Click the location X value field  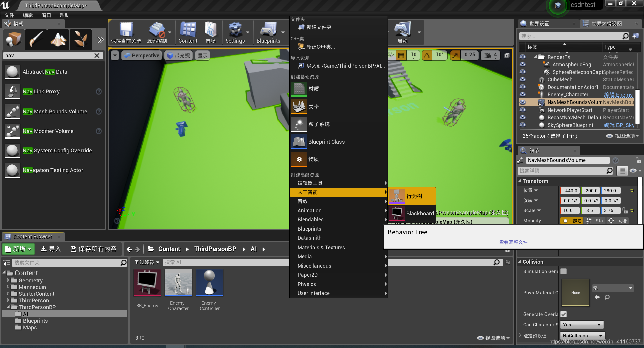coord(570,191)
